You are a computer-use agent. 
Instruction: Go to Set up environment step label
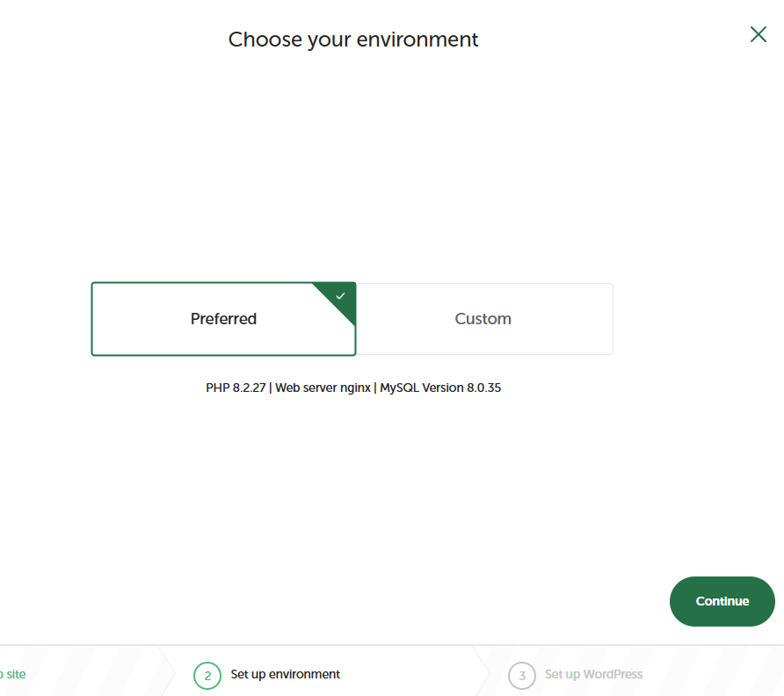(x=286, y=675)
